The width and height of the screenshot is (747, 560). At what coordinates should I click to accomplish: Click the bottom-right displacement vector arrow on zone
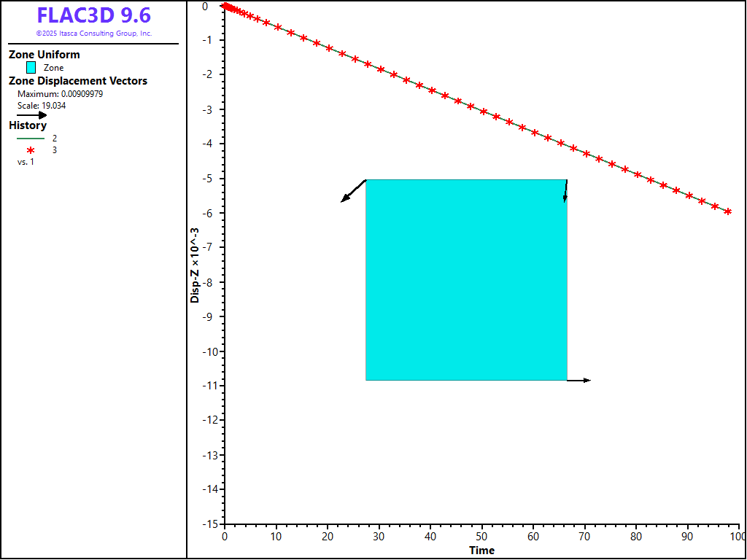click(578, 380)
